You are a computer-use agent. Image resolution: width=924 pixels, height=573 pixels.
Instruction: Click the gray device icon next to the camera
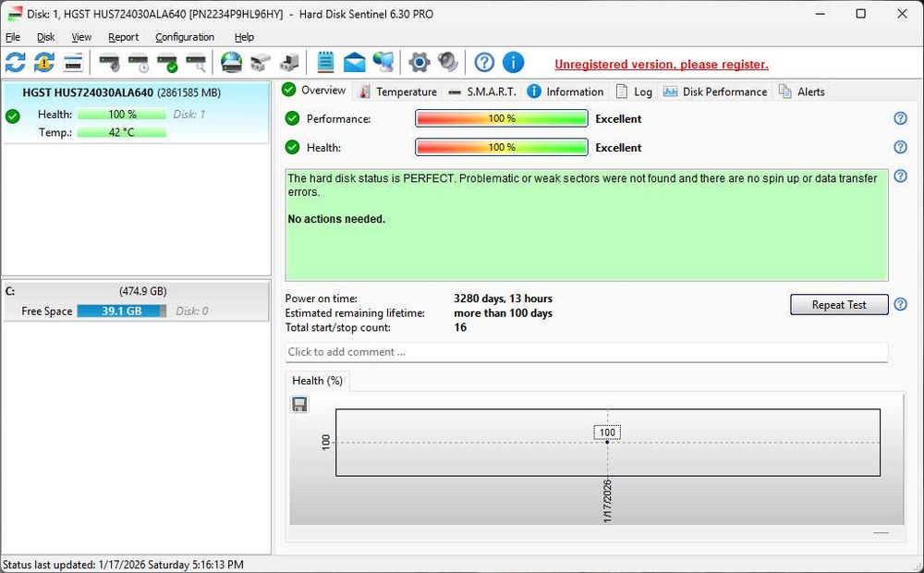point(289,62)
